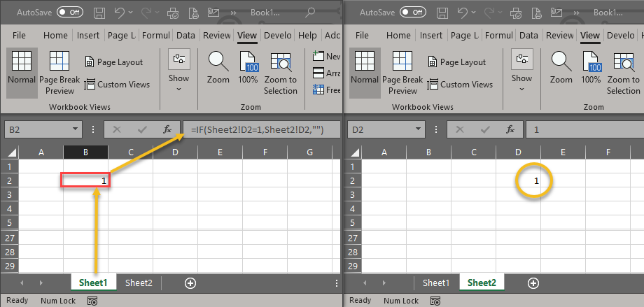
Task: Click macro record icon in Sheet1 status bar
Action: coord(93,301)
